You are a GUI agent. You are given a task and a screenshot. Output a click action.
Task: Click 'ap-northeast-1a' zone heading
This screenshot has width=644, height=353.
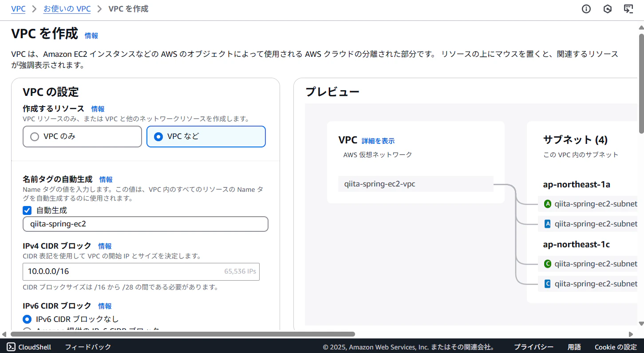pyautogui.click(x=576, y=184)
